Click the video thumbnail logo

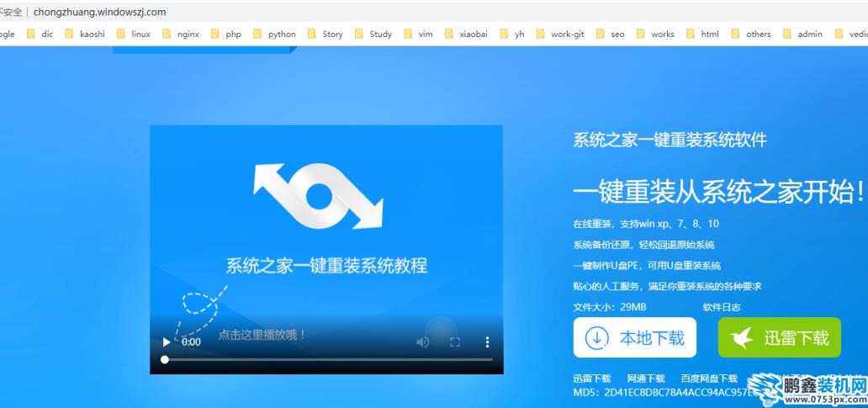(x=318, y=196)
